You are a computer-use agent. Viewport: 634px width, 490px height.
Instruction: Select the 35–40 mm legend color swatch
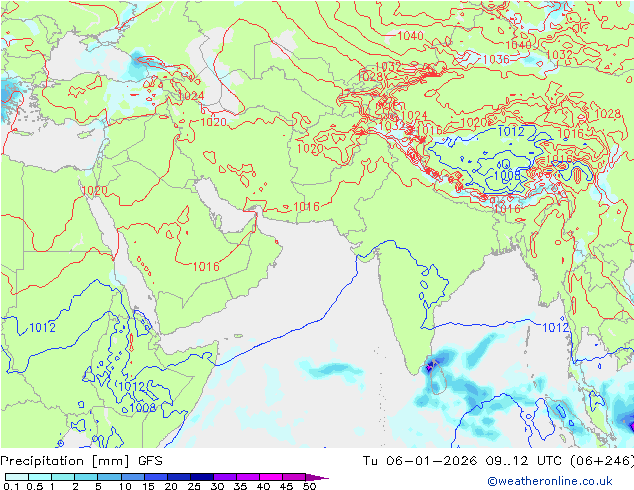click(x=248, y=477)
